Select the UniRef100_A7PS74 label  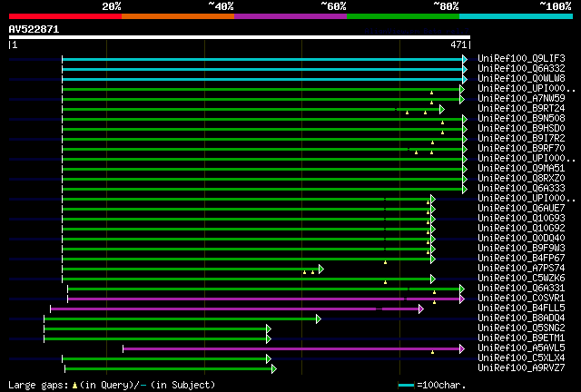tap(521, 269)
